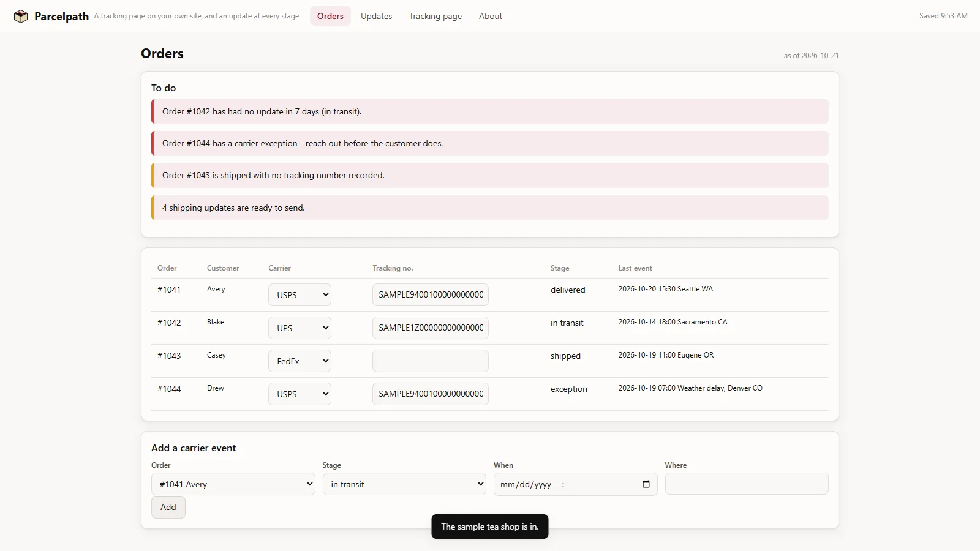Open the calendar picker in When field
The width and height of the screenshot is (980, 551).
point(646,484)
